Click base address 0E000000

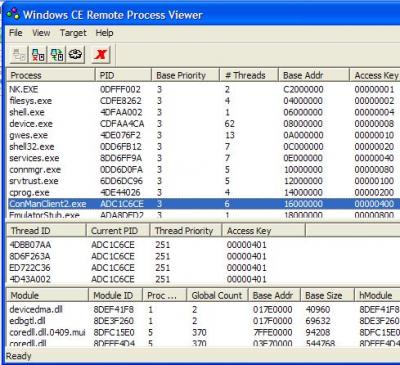303,158
